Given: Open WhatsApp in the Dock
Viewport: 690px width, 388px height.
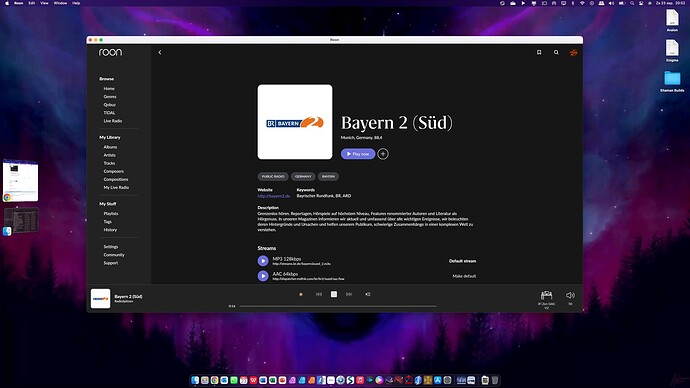Looking at the screenshot, I should tap(234, 380).
